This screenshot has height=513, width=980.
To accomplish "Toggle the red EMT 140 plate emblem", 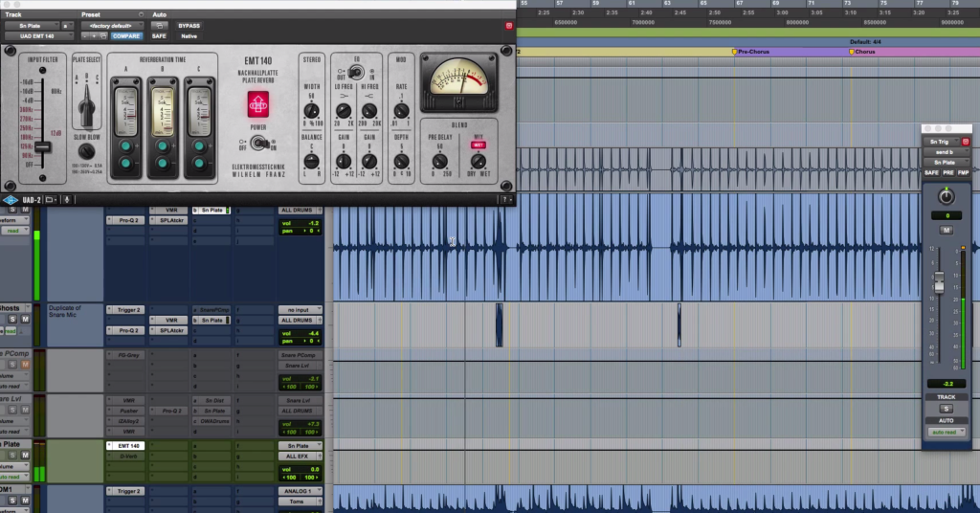I will point(258,104).
